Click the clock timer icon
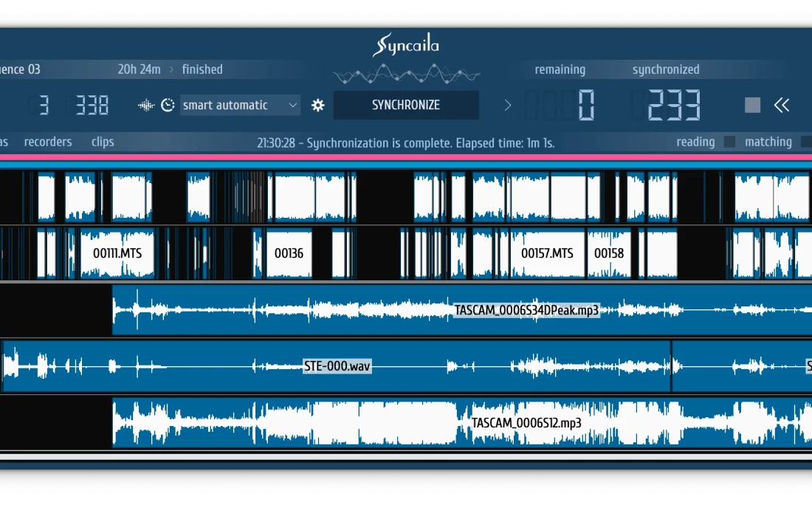This screenshot has height=505, width=812. [x=168, y=105]
